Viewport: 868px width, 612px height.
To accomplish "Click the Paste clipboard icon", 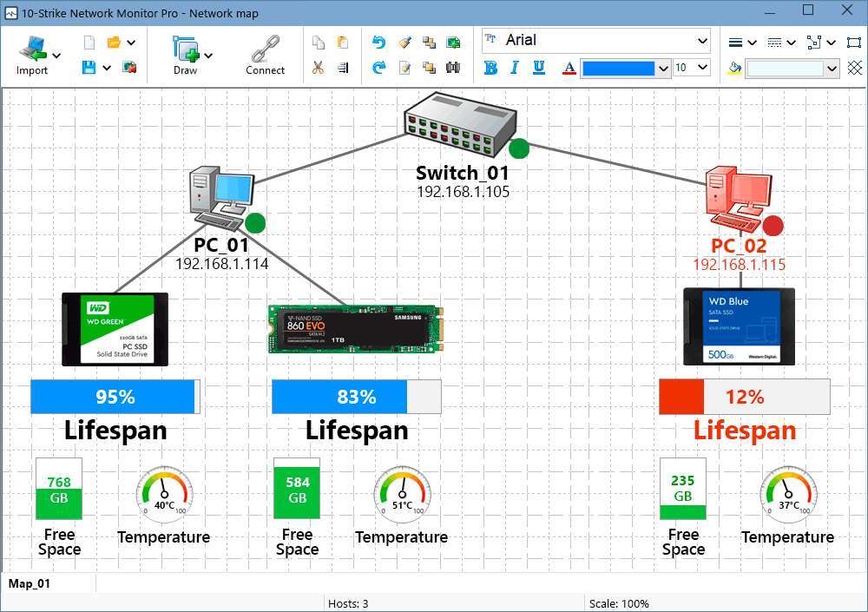I will click(342, 43).
